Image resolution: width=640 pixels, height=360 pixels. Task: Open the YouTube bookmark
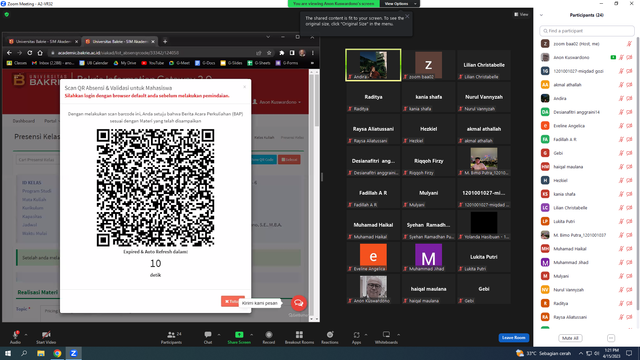[x=153, y=63]
